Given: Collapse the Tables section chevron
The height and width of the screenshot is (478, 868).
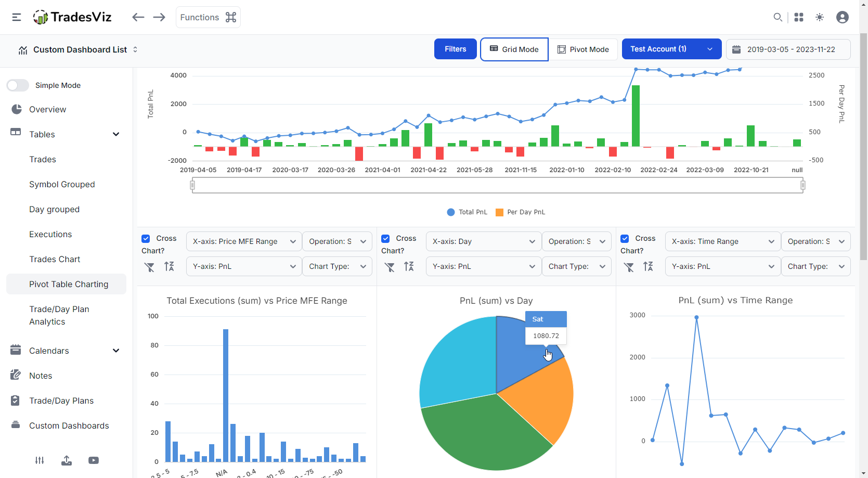Looking at the screenshot, I should (x=116, y=134).
